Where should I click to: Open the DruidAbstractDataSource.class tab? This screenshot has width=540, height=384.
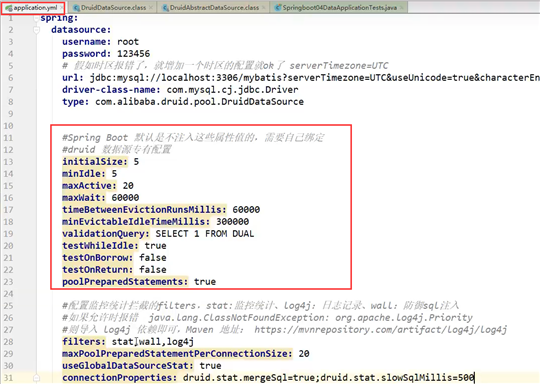point(213,8)
